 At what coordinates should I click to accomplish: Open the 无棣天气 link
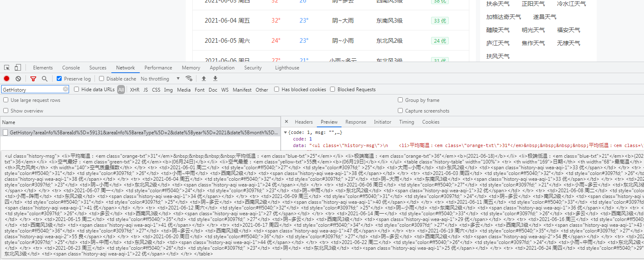[568, 43]
